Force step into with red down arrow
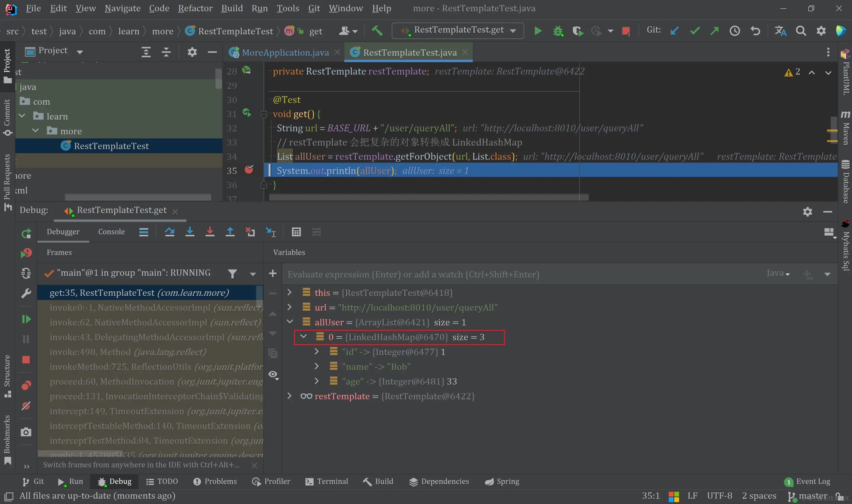The height and width of the screenshot is (504, 852). pyautogui.click(x=210, y=232)
